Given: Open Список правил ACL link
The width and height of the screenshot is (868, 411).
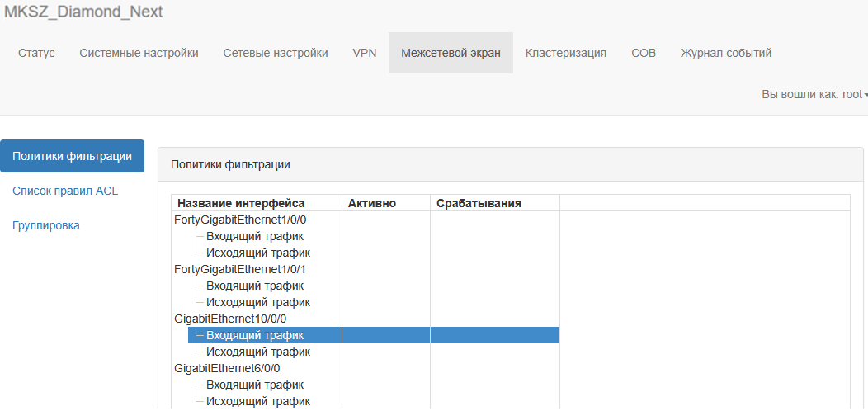Looking at the screenshot, I should pyautogui.click(x=65, y=191).
